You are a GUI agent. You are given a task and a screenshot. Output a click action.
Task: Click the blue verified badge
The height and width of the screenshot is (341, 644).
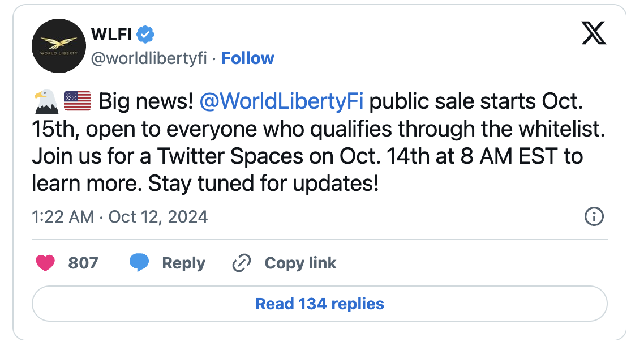pos(146,35)
